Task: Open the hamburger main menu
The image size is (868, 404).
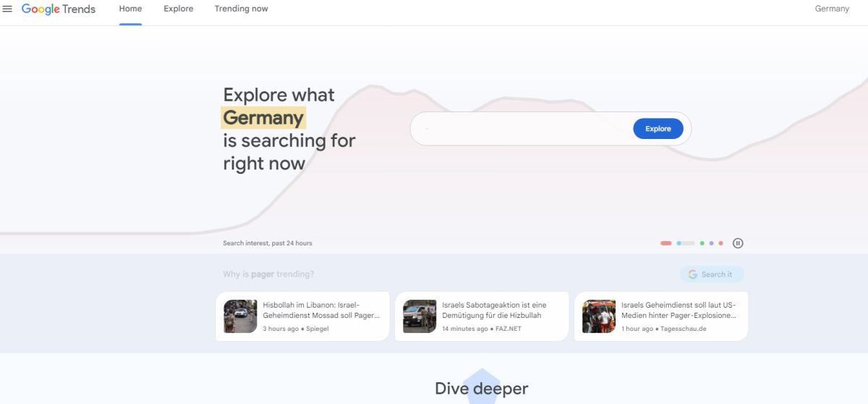Action: click(7, 9)
